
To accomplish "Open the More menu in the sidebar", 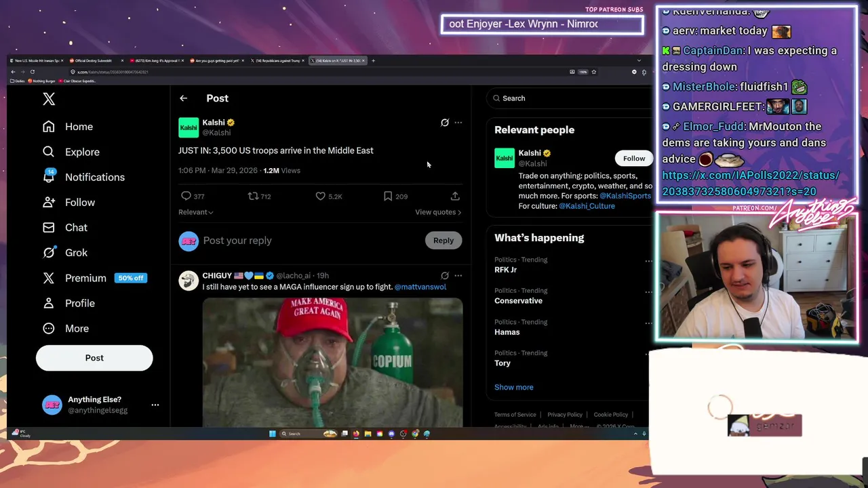I will [65, 328].
